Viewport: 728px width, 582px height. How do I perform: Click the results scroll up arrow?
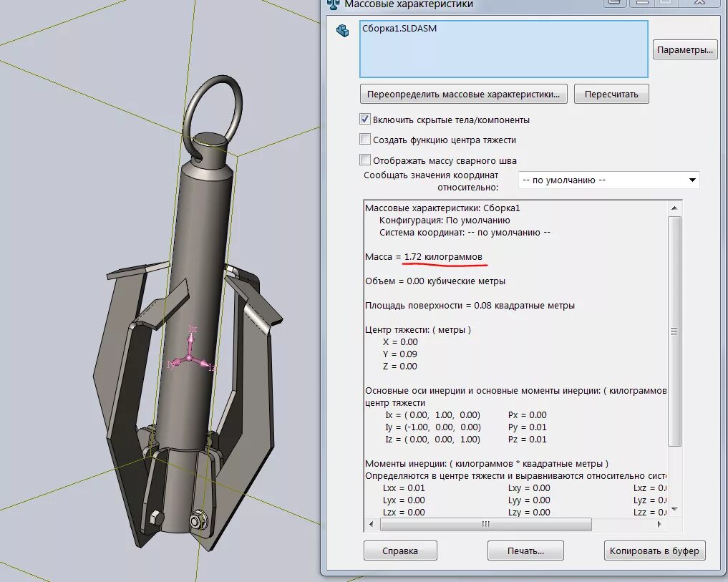click(674, 208)
